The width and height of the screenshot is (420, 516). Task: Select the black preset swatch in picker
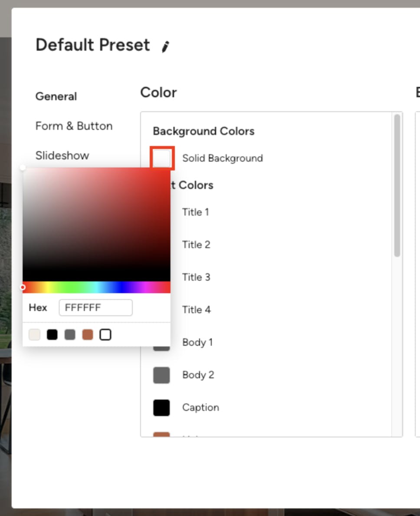(x=52, y=334)
